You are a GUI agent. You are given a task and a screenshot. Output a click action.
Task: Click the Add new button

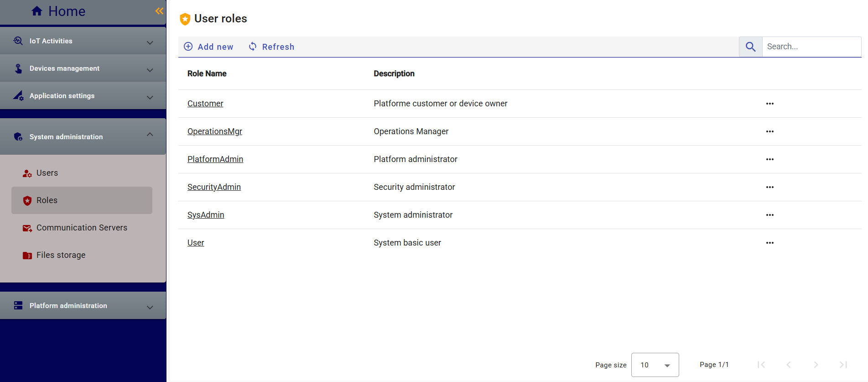208,47
